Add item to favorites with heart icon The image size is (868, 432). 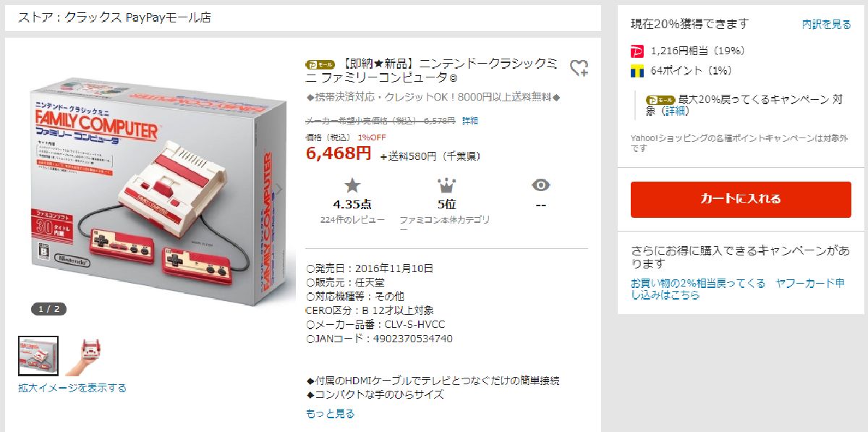579,68
